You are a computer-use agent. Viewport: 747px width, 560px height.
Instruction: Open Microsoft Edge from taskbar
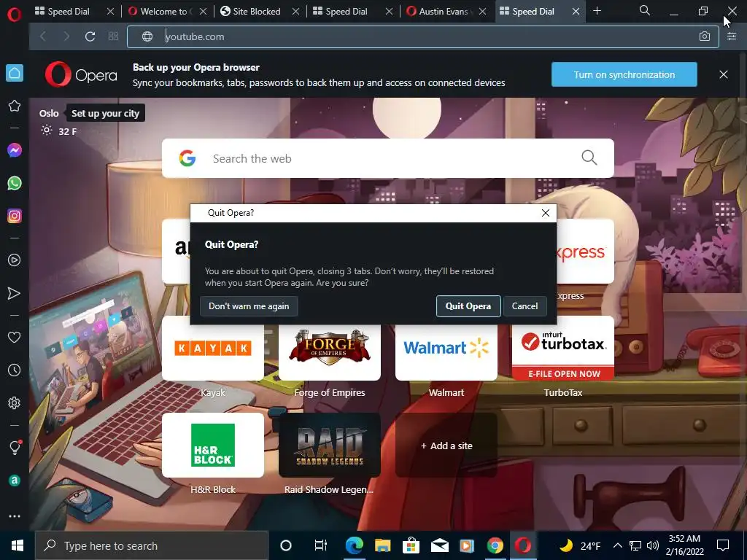[x=355, y=545]
